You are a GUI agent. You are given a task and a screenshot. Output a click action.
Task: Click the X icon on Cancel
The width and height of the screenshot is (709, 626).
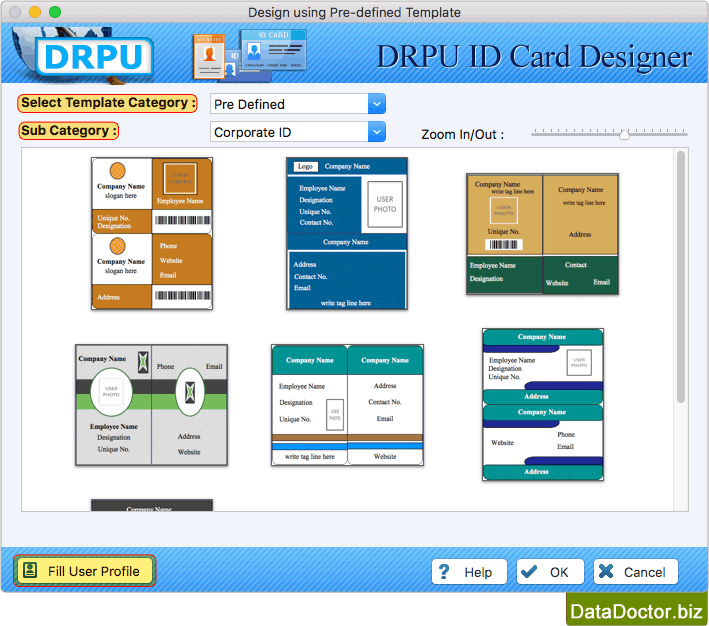pyautogui.click(x=606, y=572)
